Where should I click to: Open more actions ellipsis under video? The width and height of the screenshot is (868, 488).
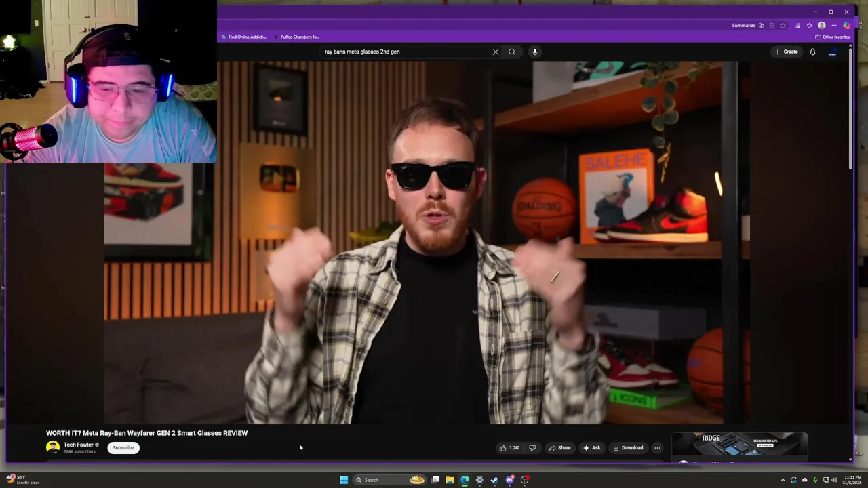tap(657, 447)
